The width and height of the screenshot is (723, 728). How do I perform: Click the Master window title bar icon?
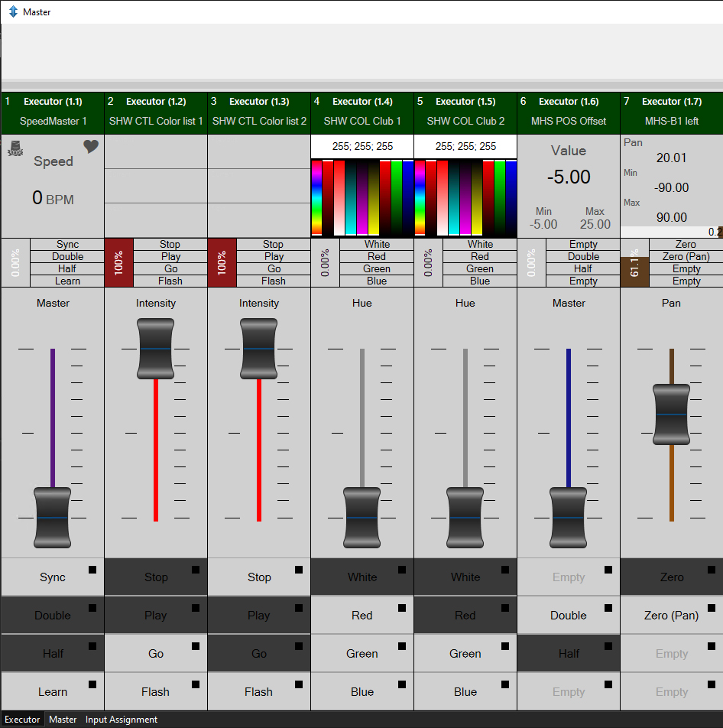(13, 12)
